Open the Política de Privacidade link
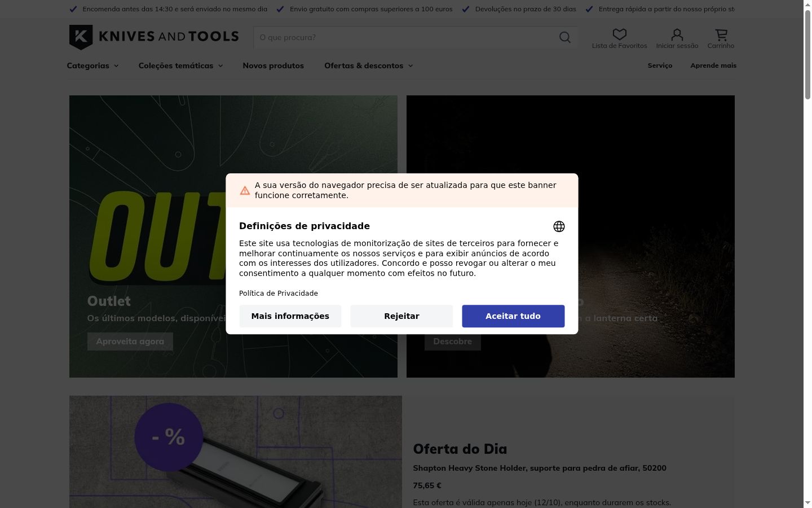 pos(279,294)
